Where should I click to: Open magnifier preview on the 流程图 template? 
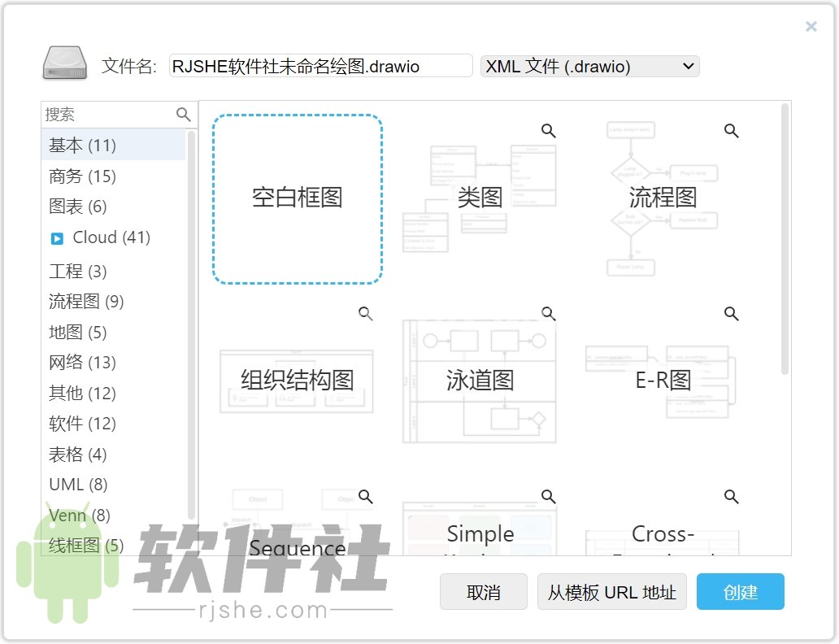[x=730, y=130]
